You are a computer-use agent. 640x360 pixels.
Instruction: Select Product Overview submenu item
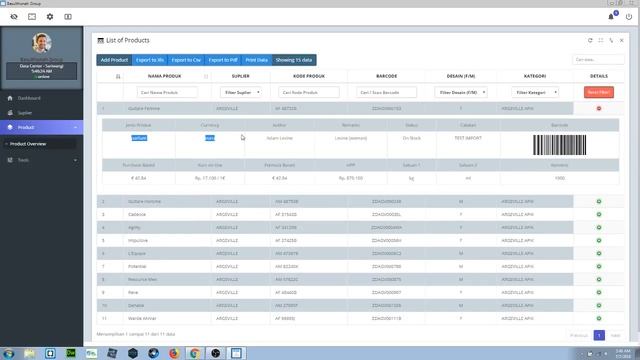[28, 144]
